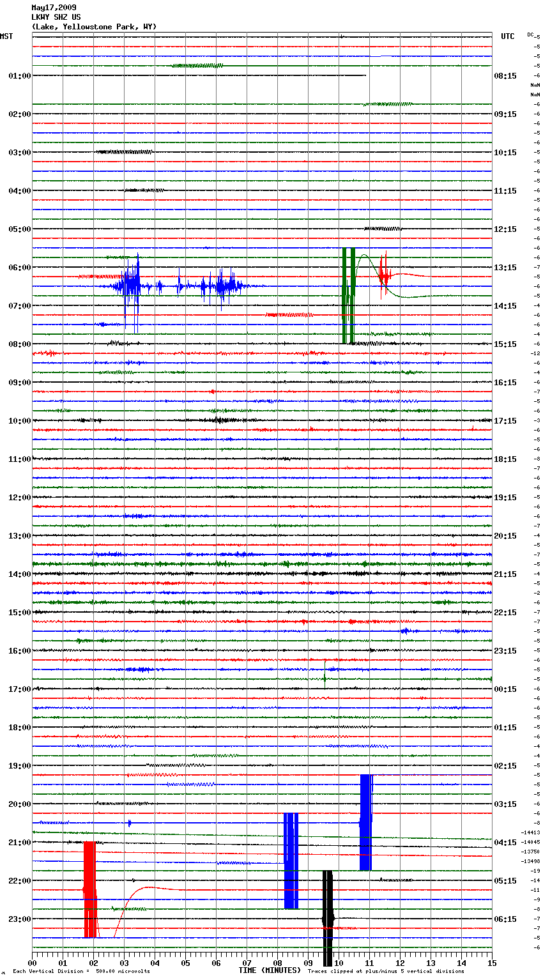Select the 06:00 MST time label
Viewport: 543px width, 980px height.
pyautogui.click(x=19, y=267)
